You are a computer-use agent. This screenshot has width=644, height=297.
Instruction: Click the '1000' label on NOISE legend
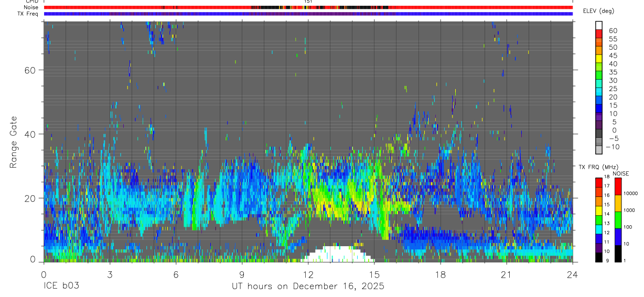629,210
